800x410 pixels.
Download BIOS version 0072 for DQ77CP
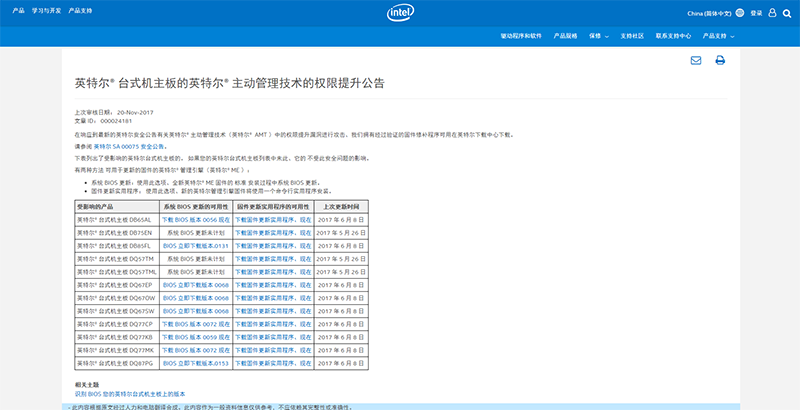196,324
